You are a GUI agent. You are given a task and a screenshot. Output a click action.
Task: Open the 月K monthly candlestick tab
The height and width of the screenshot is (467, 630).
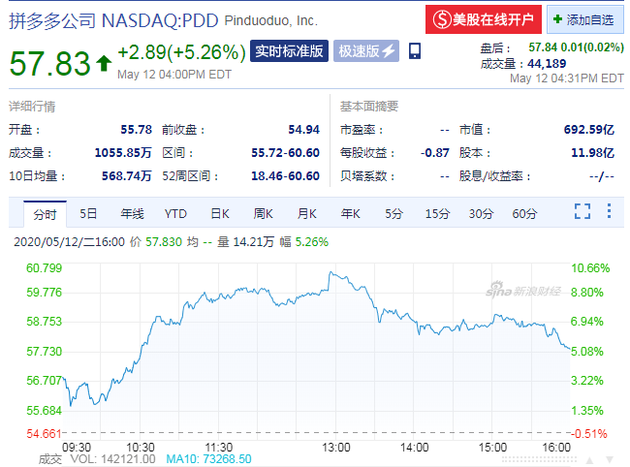[x=307, y=213]
